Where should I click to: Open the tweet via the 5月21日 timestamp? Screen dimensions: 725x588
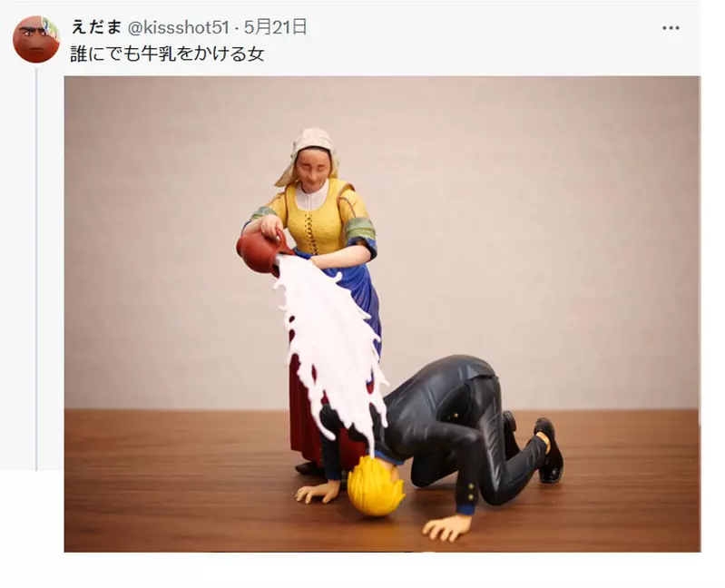pyautogui.click(x=275, y=28)
